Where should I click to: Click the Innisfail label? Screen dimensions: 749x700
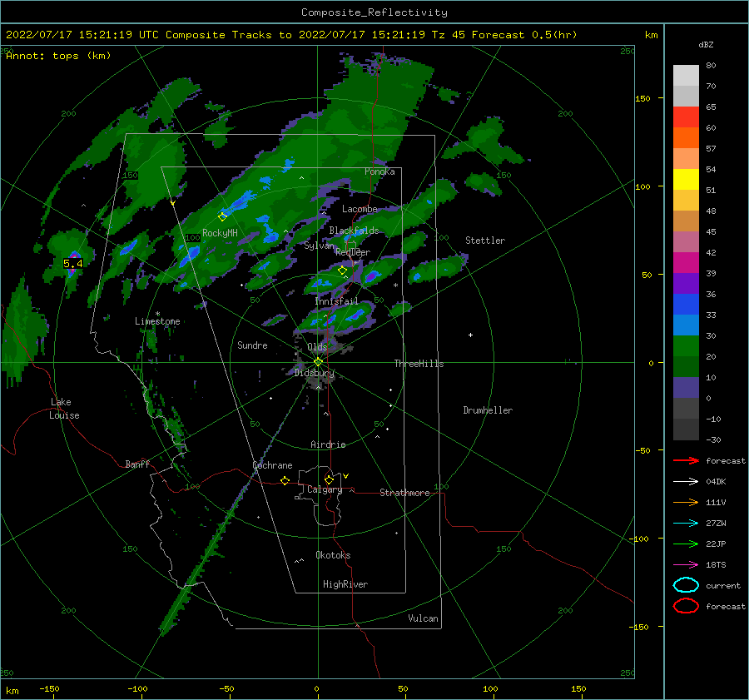[336, 301]
